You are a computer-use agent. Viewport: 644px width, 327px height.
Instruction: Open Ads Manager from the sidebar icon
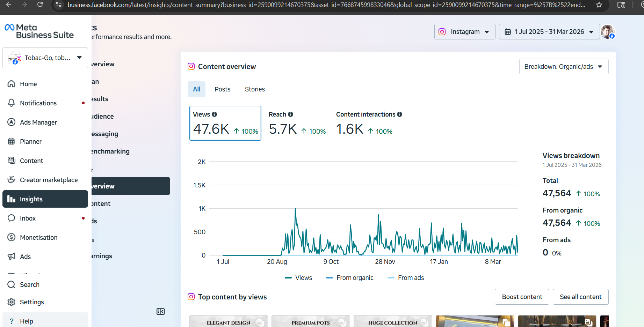(x=12, y=122)
